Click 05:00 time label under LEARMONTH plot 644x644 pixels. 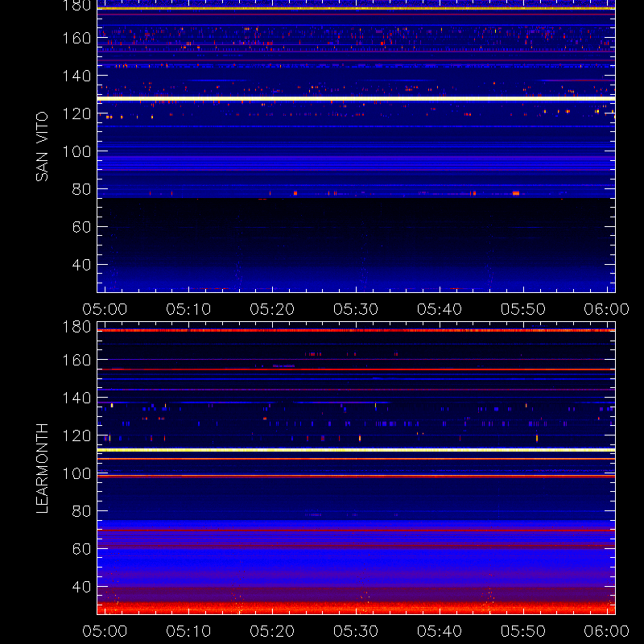(105, 631)
